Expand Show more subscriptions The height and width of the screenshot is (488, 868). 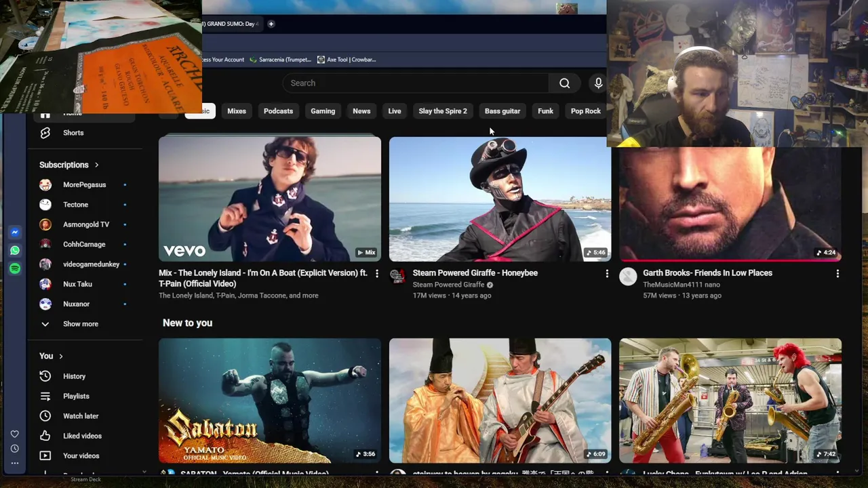81,324
